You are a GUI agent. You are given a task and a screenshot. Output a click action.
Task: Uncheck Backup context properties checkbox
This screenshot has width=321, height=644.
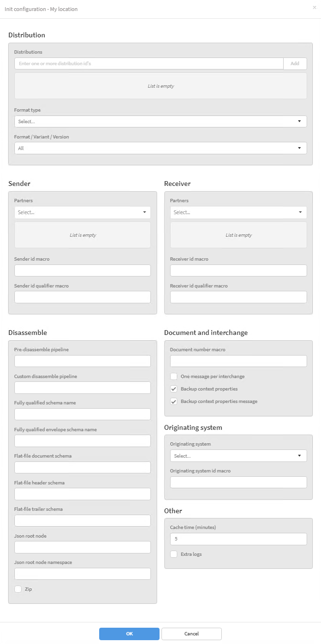[174, 389]
